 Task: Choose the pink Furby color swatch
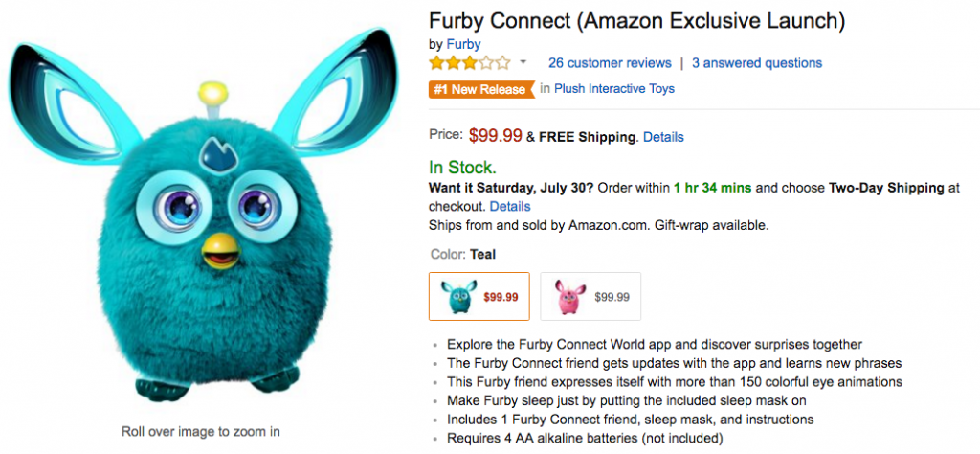coord(590,297)
